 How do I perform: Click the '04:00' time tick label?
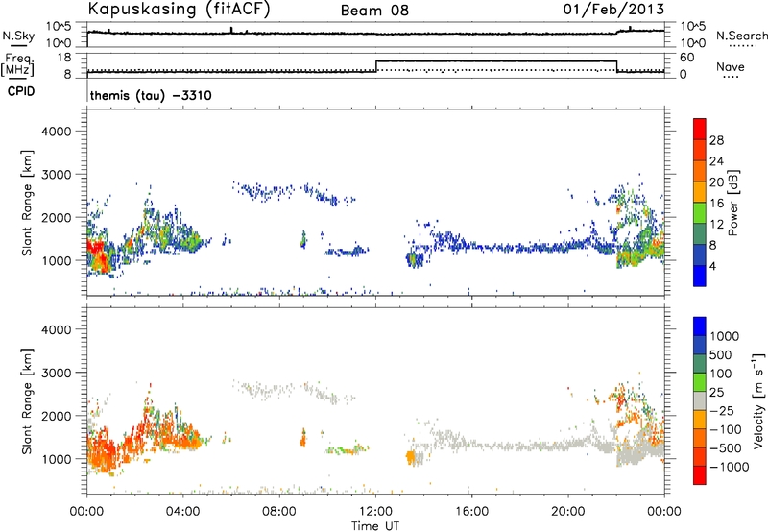click(183, 512)
